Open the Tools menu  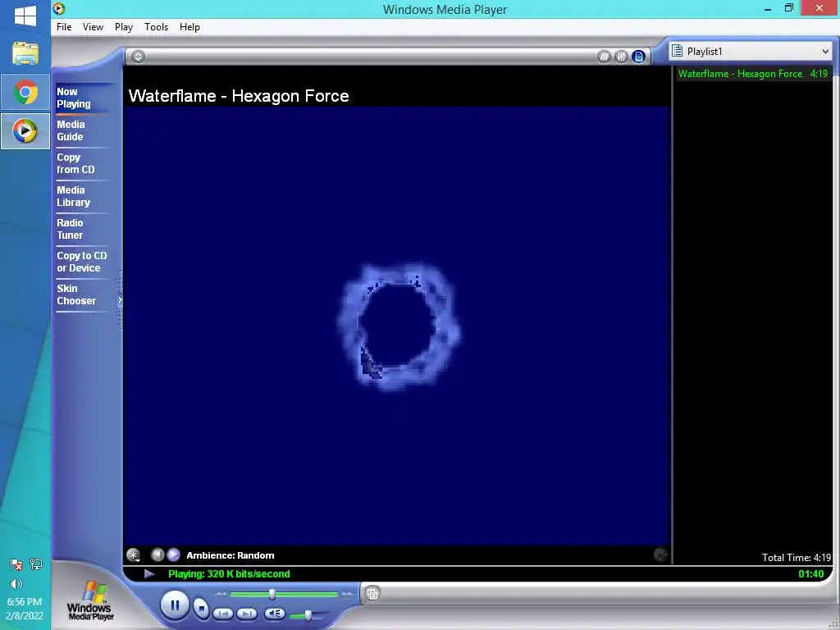[157, 27]
